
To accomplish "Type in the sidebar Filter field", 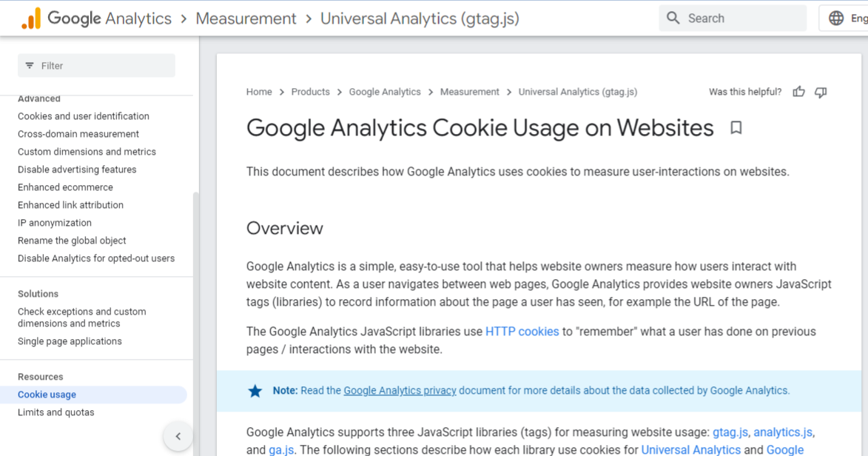I will (104, 66).
